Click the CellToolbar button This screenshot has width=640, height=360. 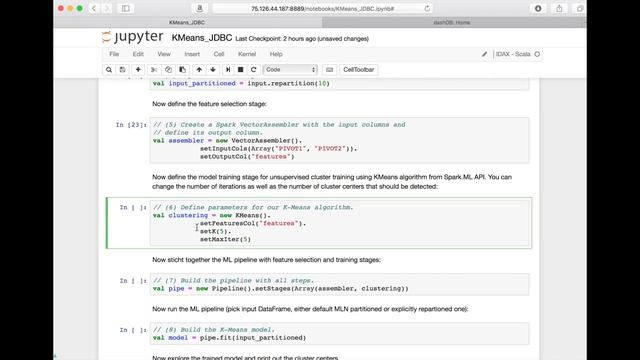pyautogui.click(x=358, y=70)
